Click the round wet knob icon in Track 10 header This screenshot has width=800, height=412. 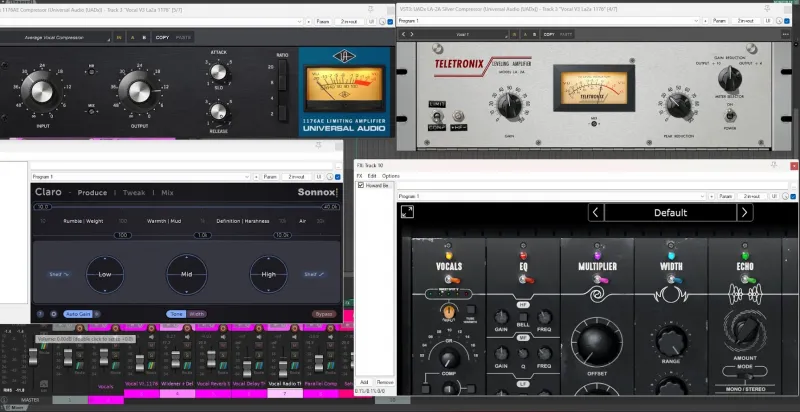point(786,196)
